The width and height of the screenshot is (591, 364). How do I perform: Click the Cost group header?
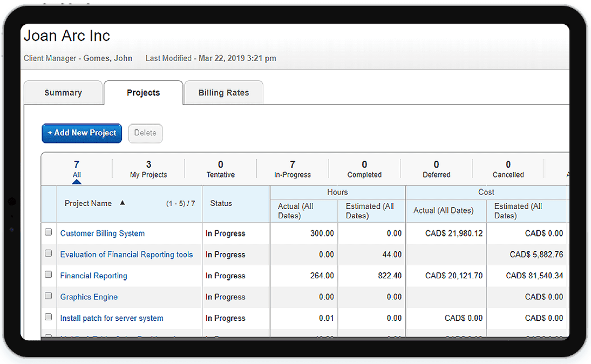click(x=486, y=192)
